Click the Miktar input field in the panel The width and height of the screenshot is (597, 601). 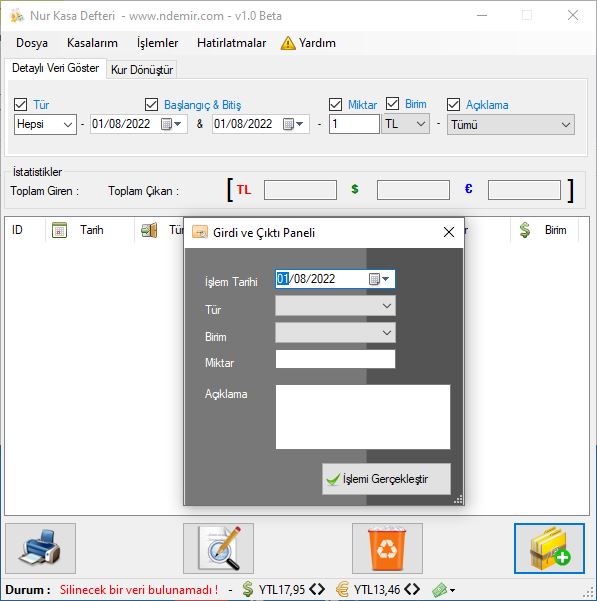tap(335, 359)
